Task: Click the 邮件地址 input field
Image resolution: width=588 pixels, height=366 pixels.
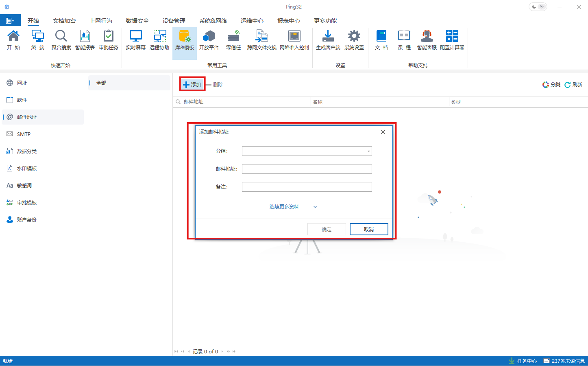Action: 307,169
